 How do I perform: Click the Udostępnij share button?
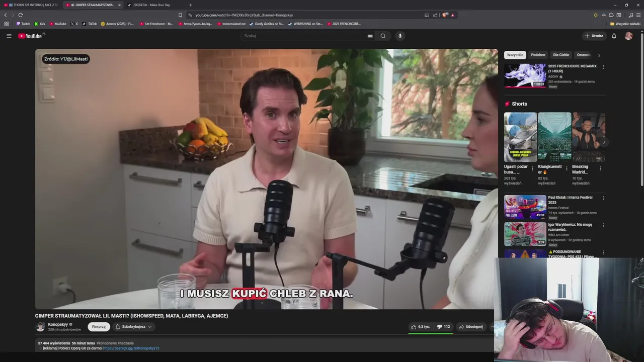(471, 327)
